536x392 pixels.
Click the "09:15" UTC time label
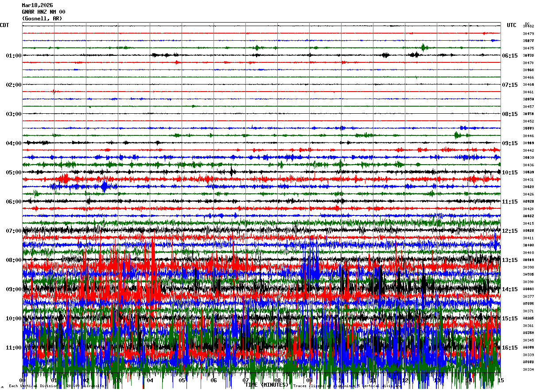(x=510, y=143)
